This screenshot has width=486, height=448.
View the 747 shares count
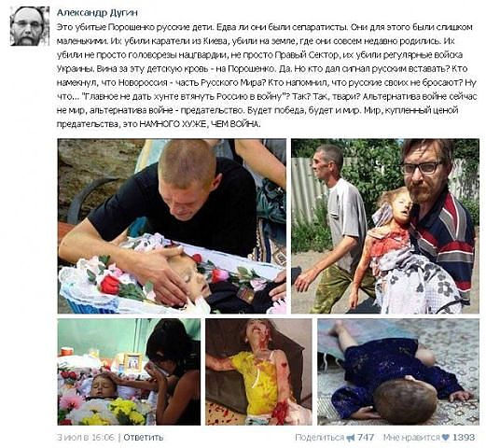[x=366, y=437]
